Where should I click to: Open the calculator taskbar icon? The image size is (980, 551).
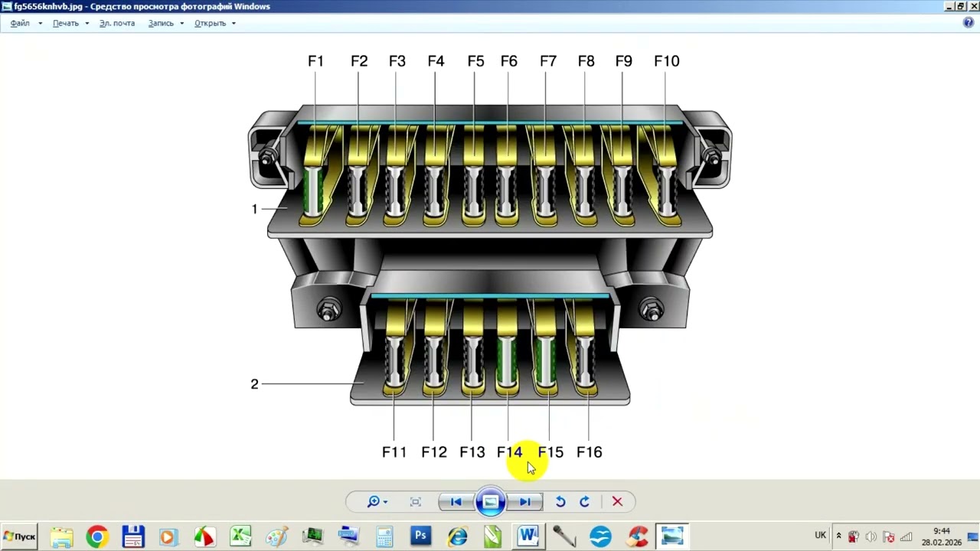click(x=384, y=536)
